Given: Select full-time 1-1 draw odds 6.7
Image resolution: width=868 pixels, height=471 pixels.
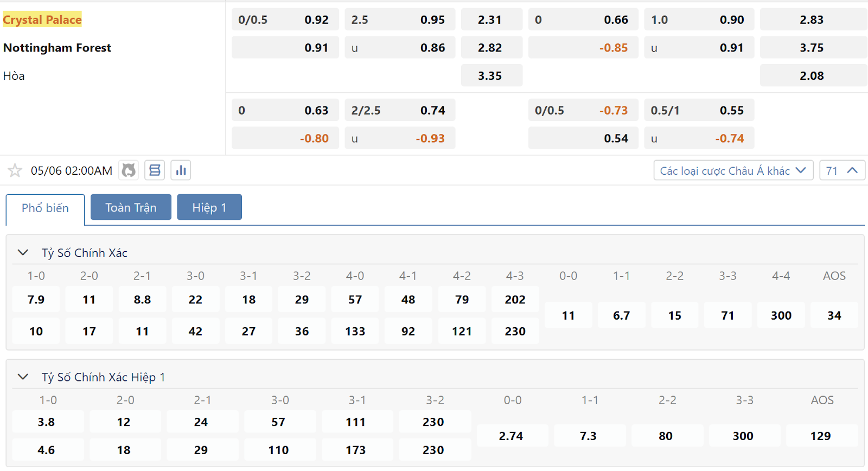Looking at the screenshot, I should 621,315.
